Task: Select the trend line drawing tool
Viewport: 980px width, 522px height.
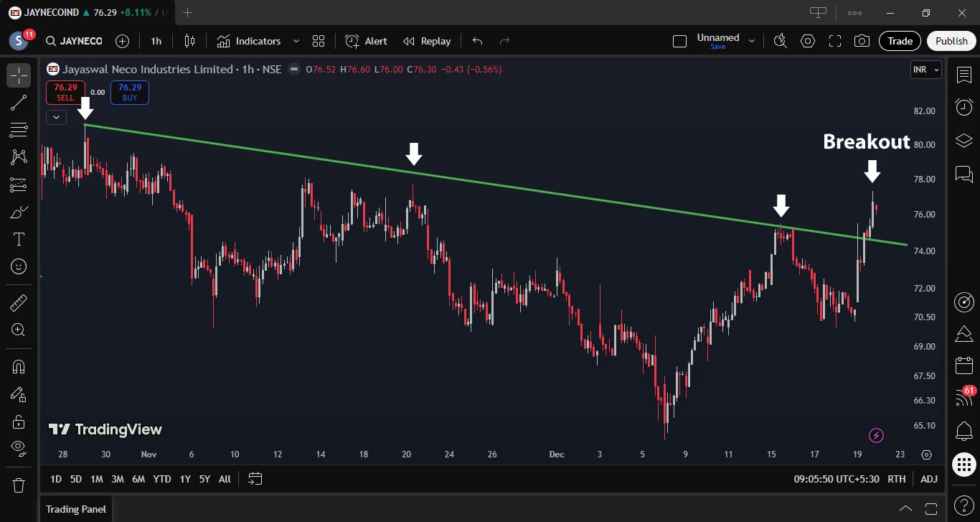Action: pyautogui.click(x=19, y=103)
